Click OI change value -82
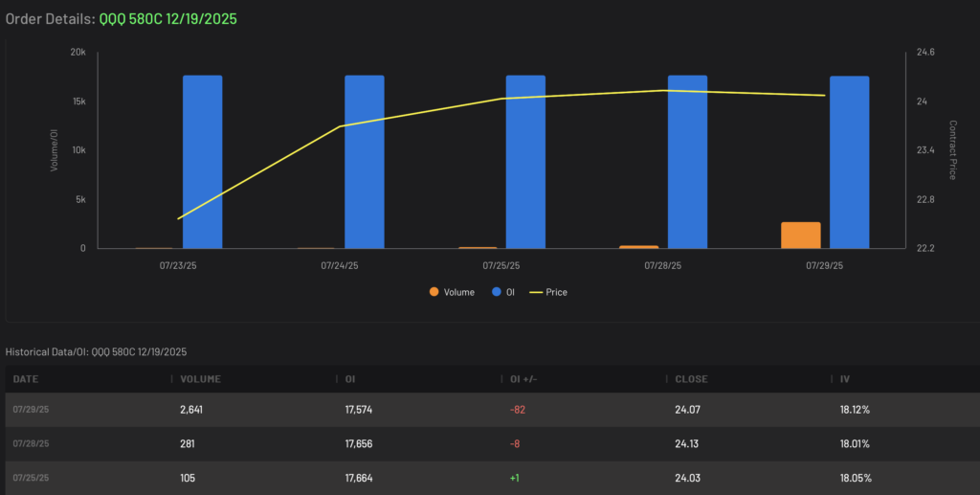This screenshot has height=495, width=980. [x=518, y=410]
